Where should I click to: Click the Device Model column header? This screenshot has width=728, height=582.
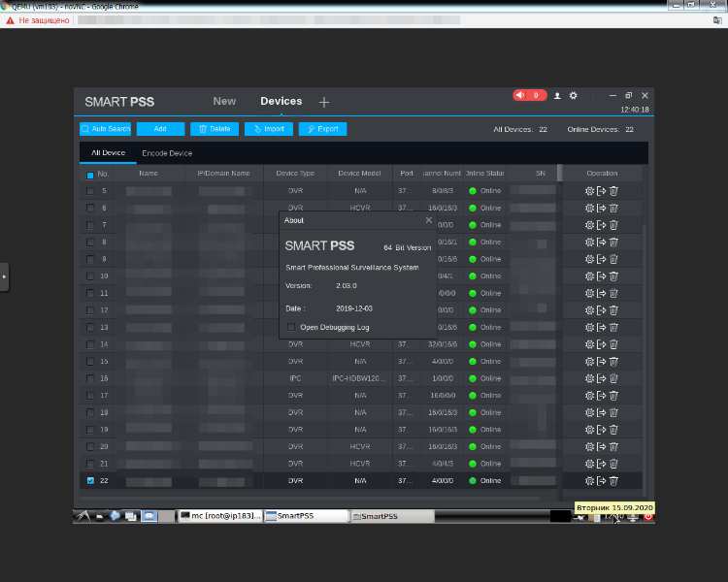[x=359, y=173]
